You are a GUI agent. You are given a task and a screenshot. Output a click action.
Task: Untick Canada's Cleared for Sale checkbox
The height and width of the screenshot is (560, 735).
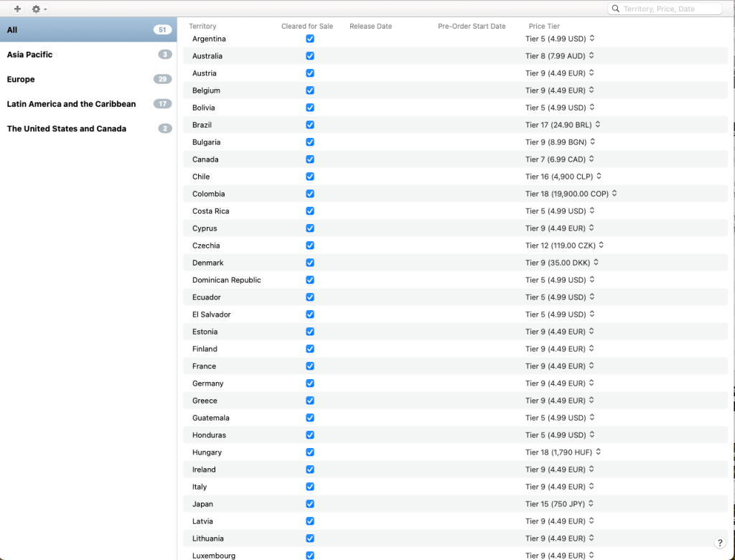tap(310, 159)
